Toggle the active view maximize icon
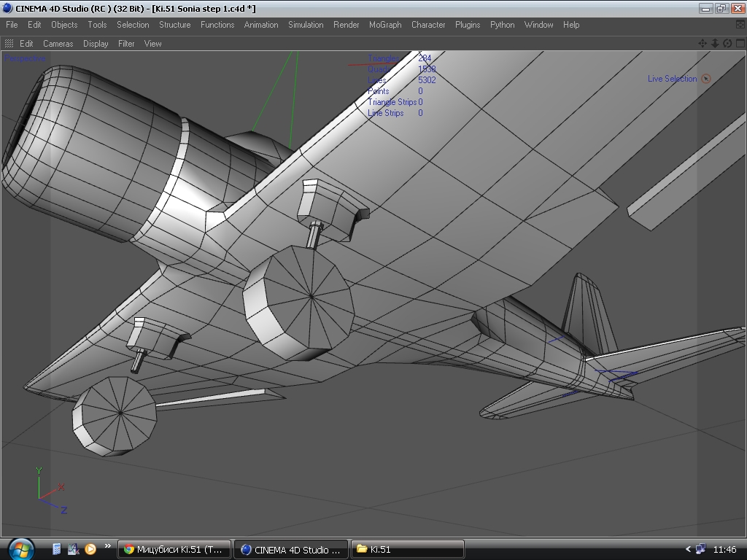The height and width of the screenshot is (560, 747). coord(739,44)
